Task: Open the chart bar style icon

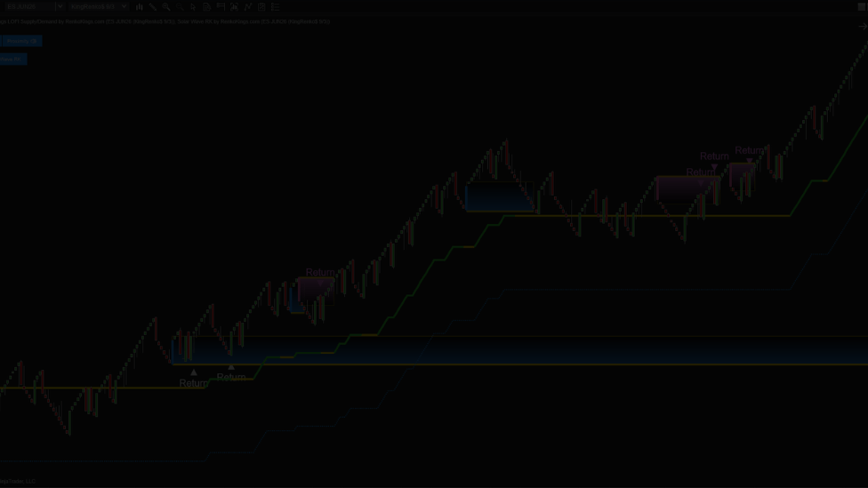Action: coord(140,6)
